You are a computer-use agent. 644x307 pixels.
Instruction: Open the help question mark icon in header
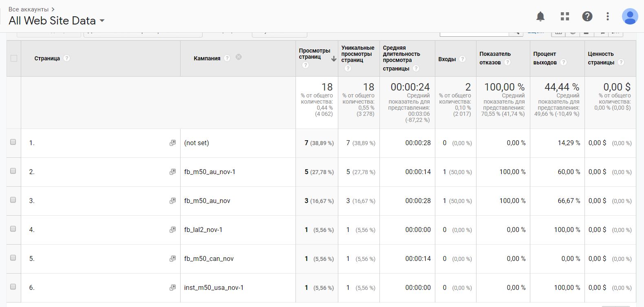coord(587,16)
